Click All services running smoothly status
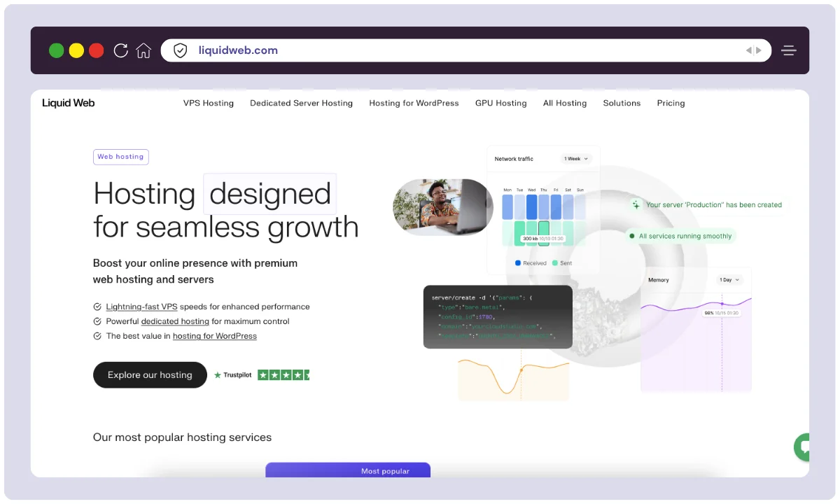840x504 pixels. [x=680, y=237]
